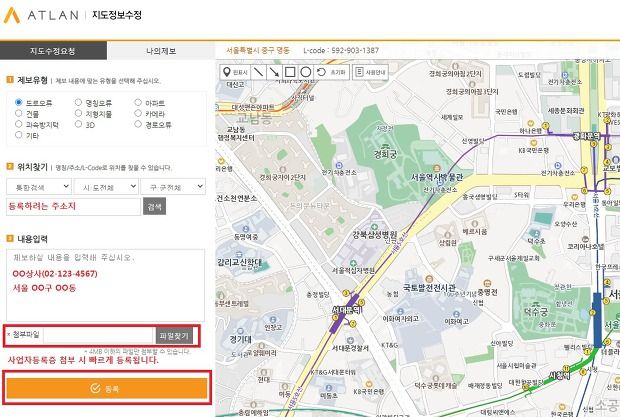Click the 이화여자외고 school marker

pyautogui.click(x=400, y=311)
